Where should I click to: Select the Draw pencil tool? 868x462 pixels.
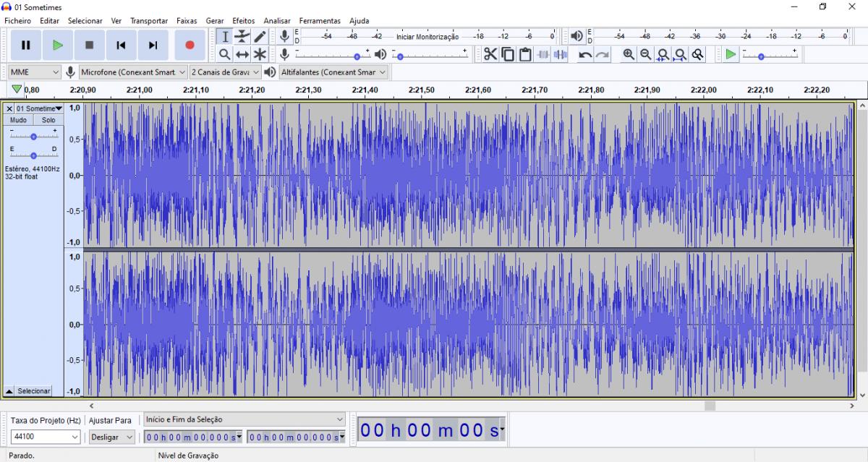click(x=260, y=37)
